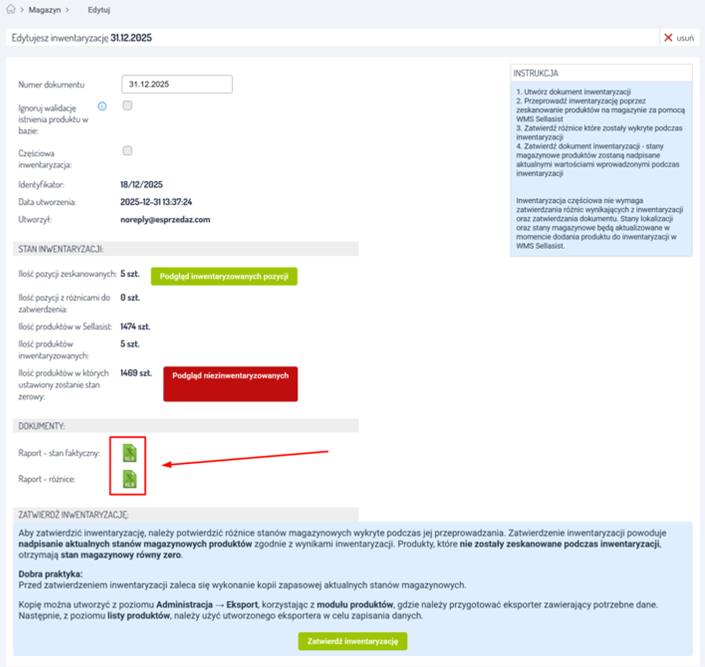Viewport: 705px width, 667px height.
Task: Click the 'INSTRUKCJA' panel header
Action: click(x=536, y=74)
